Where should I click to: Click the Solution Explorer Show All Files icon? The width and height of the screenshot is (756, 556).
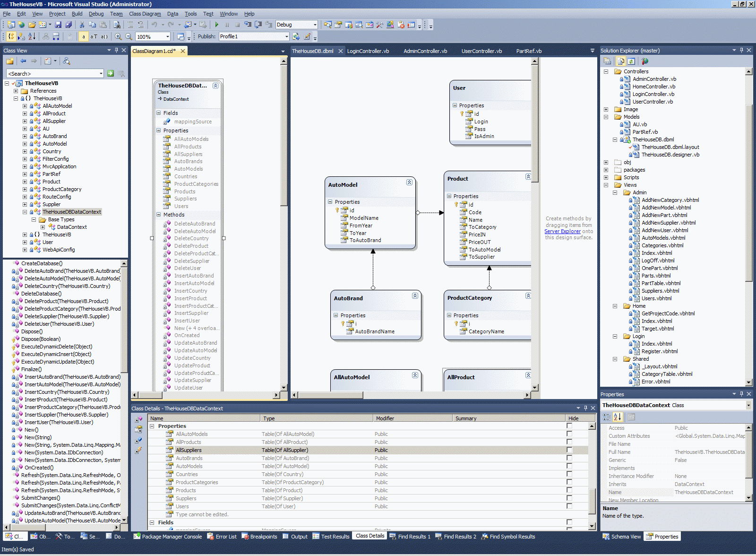pyautogui.click(x=620, y=61)
